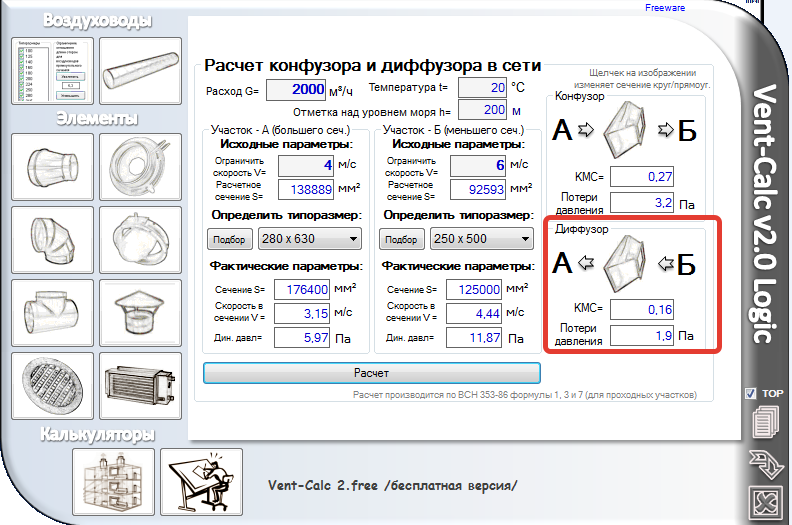Click the Vent-Calc 2.free version text
Viewport: 792px width, 525px height.
[x=392, y=485]
